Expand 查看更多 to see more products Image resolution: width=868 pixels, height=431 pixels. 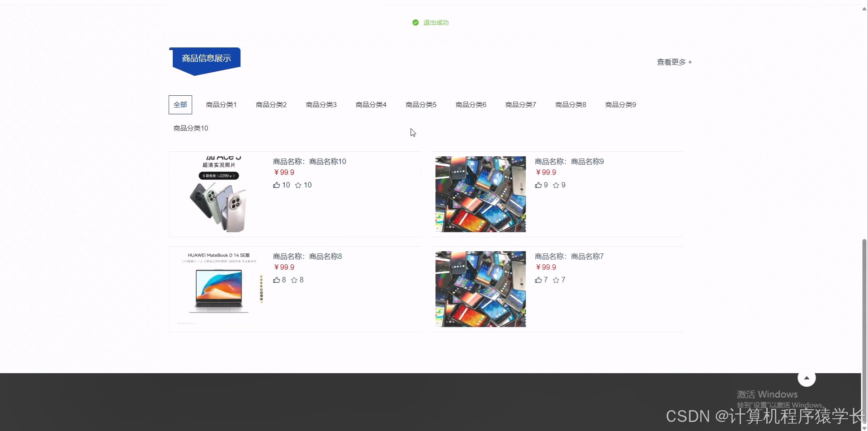(674, 62)
